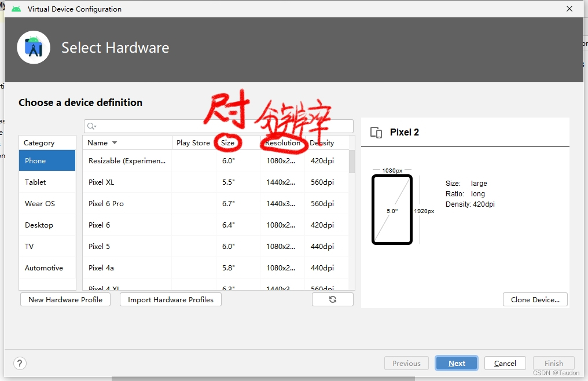588x381 pixels.
Task: Click the Density: 420dpi preview text
Action: 470,204
